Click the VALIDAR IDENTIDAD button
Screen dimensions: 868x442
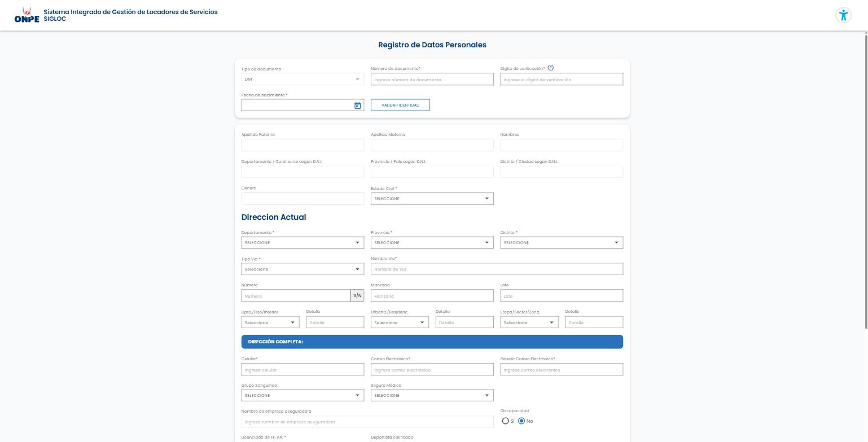point(400,105)
